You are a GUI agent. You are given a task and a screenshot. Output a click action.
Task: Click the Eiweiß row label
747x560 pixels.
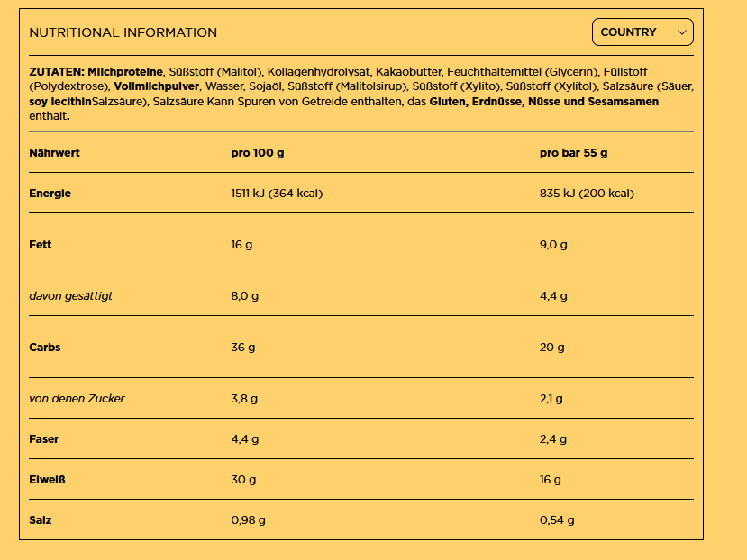pos(47,480)
